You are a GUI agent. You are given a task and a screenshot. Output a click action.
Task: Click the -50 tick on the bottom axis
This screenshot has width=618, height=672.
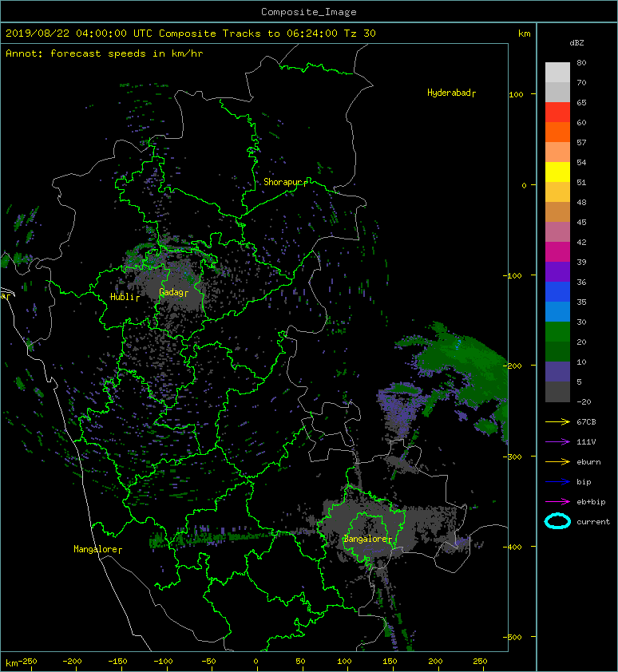tap(208, 662)
